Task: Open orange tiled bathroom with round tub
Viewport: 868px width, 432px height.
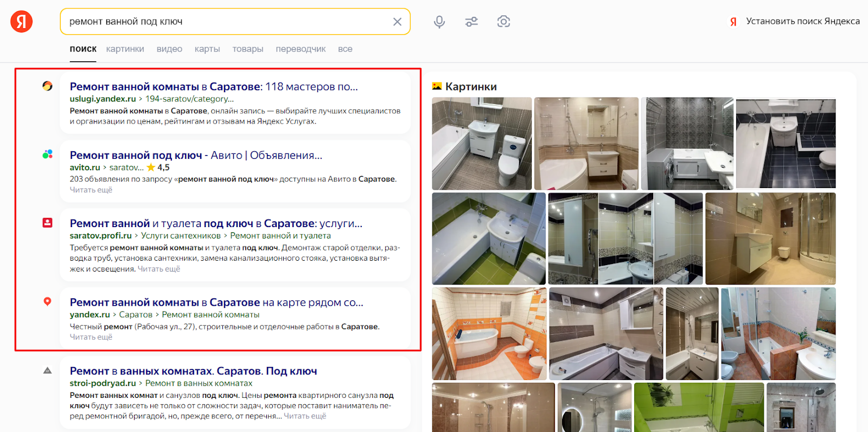Action: coord(489,334)
